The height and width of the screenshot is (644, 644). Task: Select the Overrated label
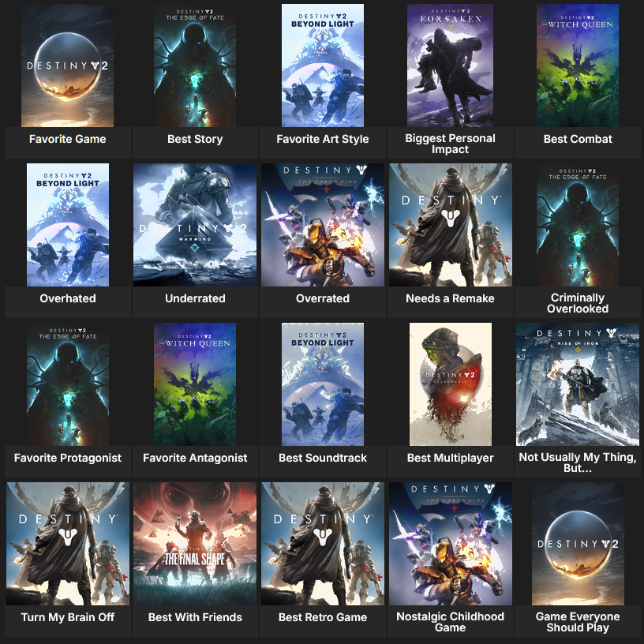(323, 298)
